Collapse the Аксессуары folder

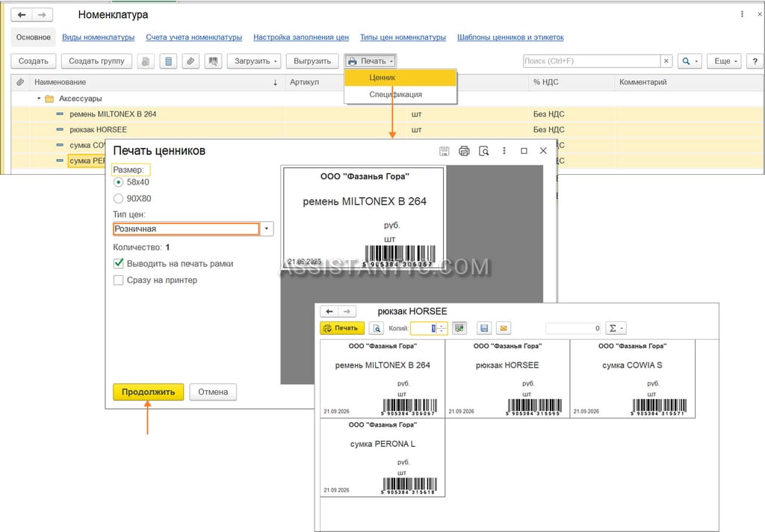(39, 98)
